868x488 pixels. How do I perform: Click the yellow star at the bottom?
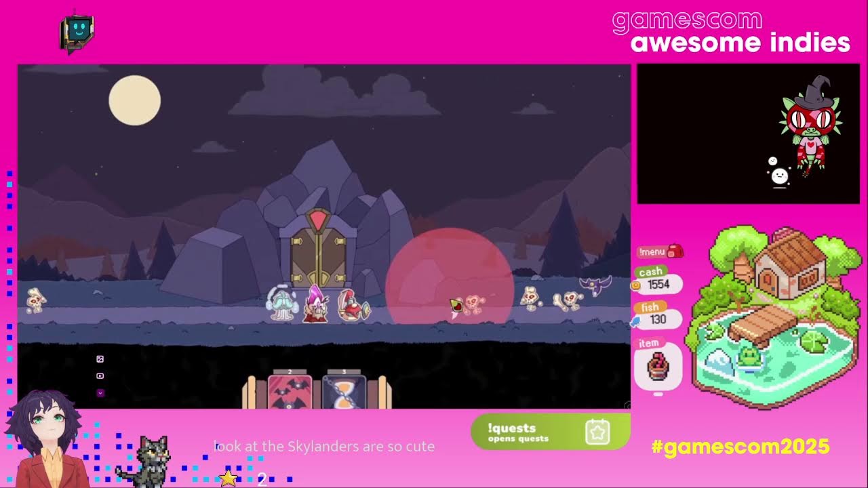click(x=228, y=479)
